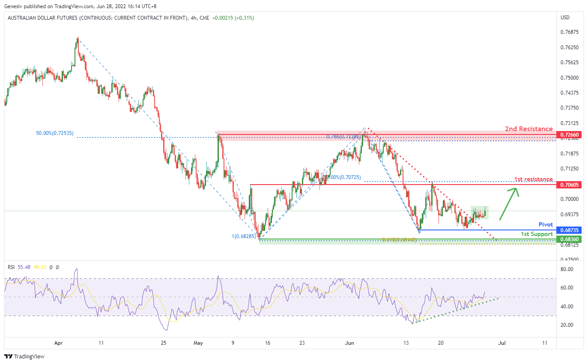Viewport: 588px width, 364px height.
Task: Click the 60.00 level on the RSI axis
Action: tap(567, 288)
